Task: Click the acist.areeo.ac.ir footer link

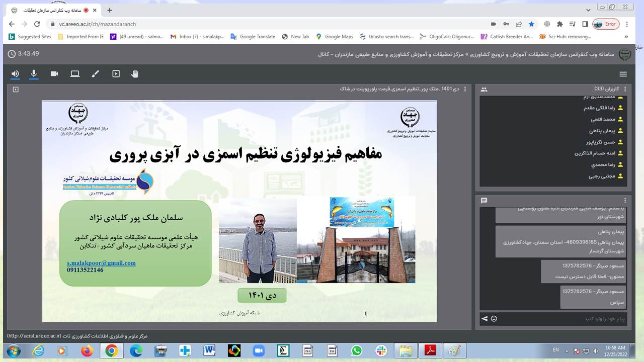Action: (x=34, y=336)
